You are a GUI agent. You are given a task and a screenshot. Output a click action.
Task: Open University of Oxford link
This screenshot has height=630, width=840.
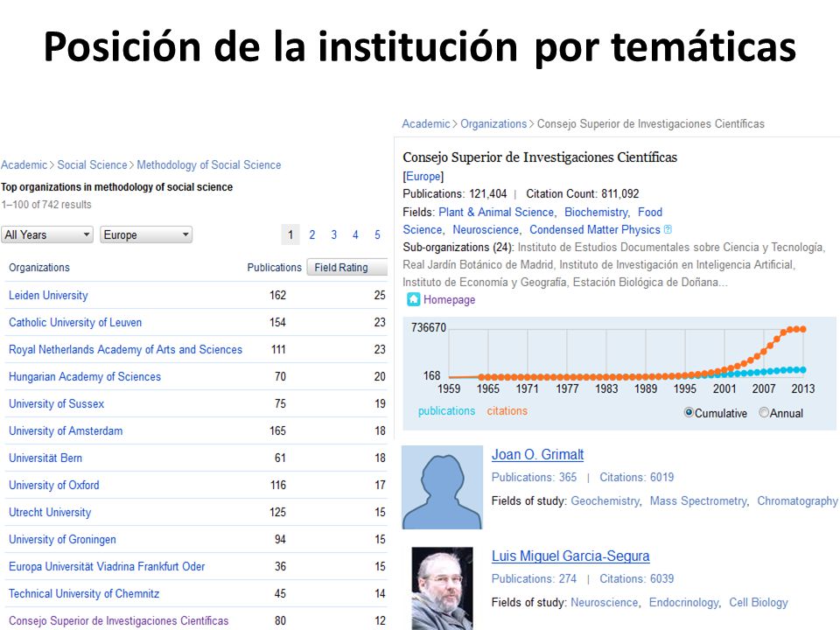(x=54, y=485)
